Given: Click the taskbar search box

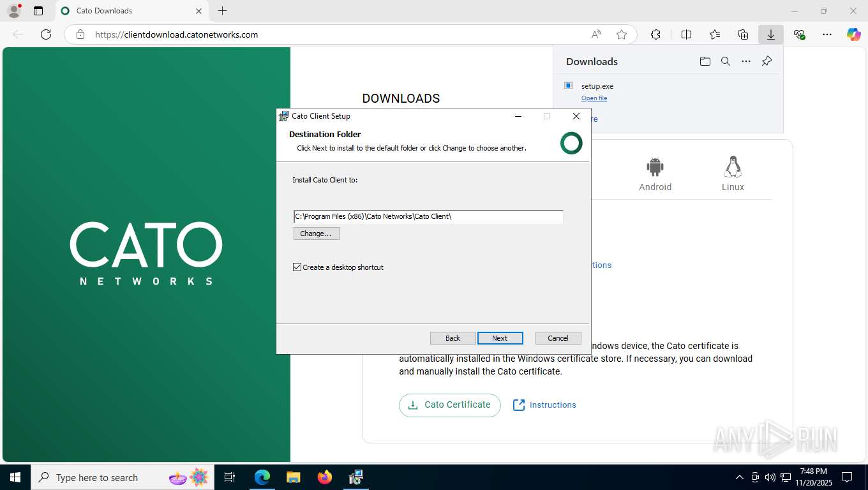Looking at the screenshot, I should (x=123, y=477).
